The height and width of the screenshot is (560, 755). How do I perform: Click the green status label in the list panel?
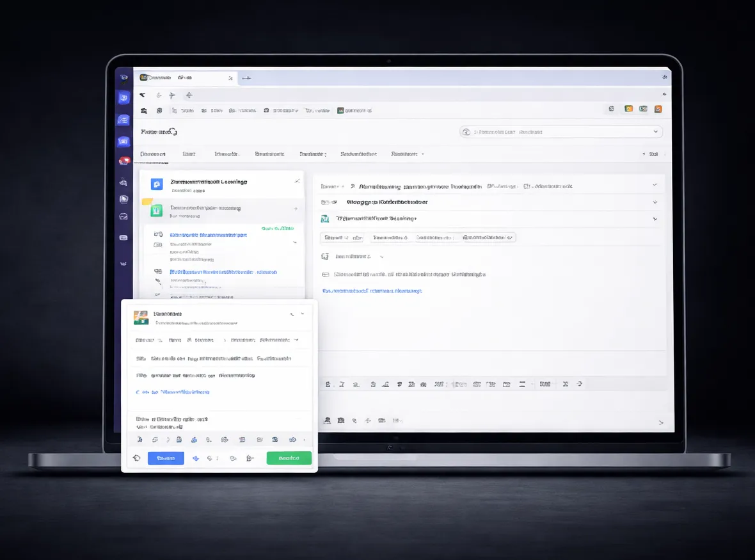coord(278,228)
